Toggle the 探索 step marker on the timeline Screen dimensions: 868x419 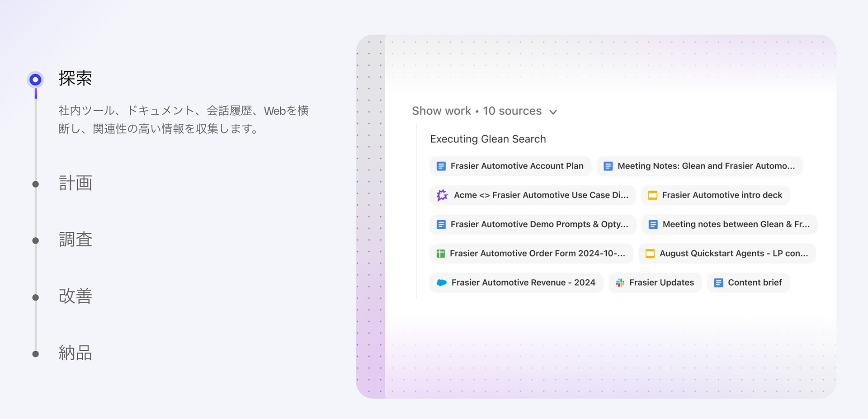click(x=35, y=79)
